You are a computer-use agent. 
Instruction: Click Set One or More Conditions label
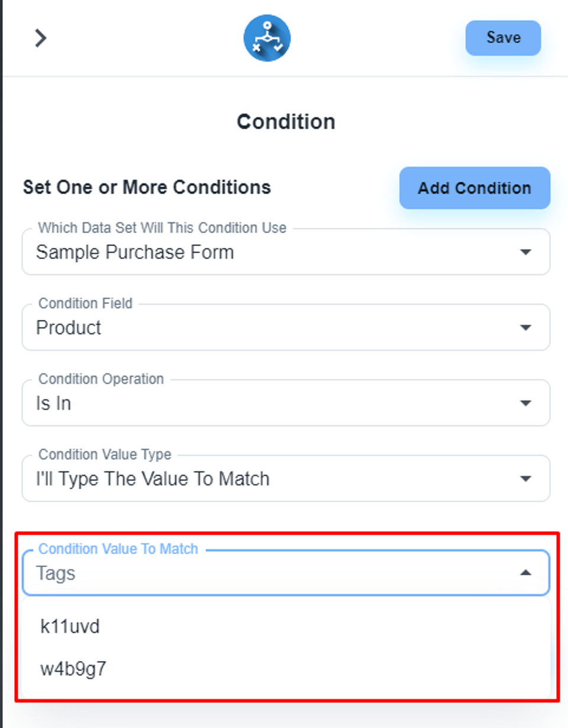click(x=147, y=187)
